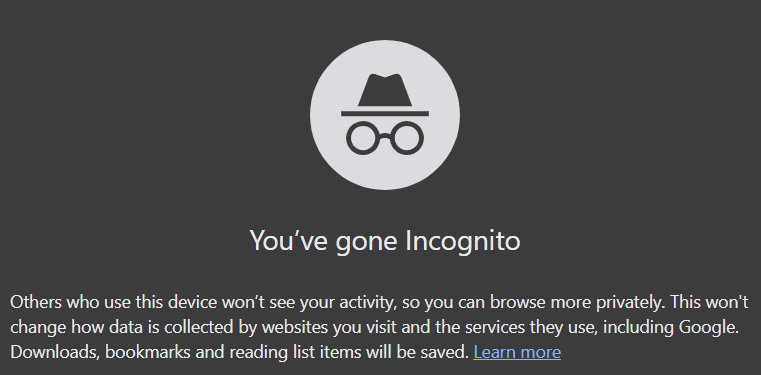Screen dimensions: 761x375
Task: Click the word "Google" in description
Action: point(706,327)
